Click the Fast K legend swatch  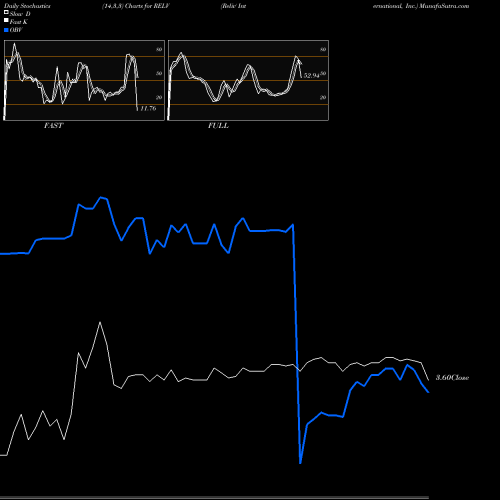[x=6, y=21]
